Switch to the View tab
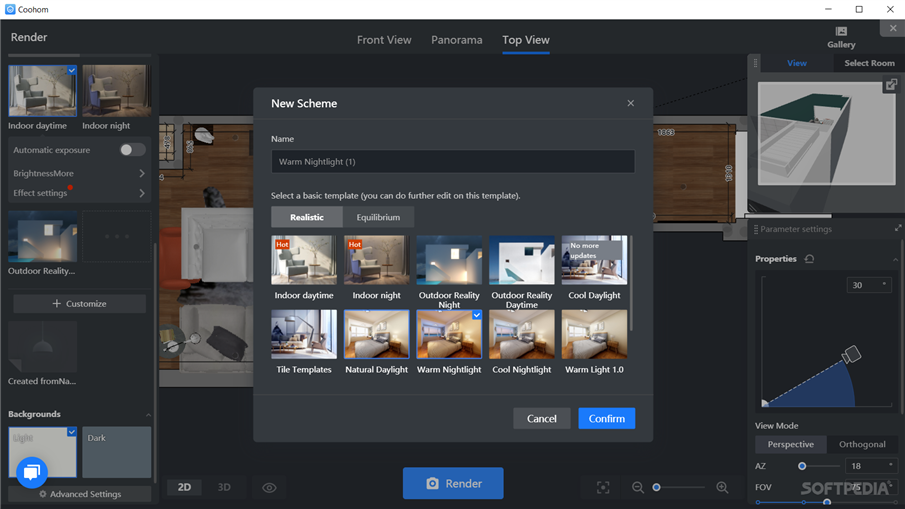This screenshot has height=509, width=905. click(x=796, y=63)
